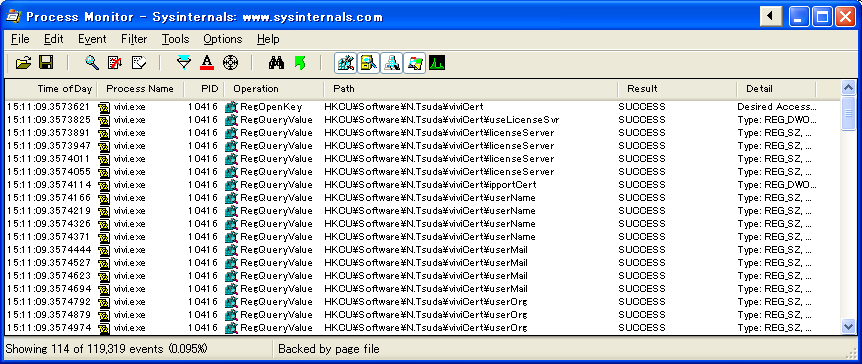Click the 'Backed by page file' status text
The image size is (862, 364).
pyautogui.click(x=329, y=349)
